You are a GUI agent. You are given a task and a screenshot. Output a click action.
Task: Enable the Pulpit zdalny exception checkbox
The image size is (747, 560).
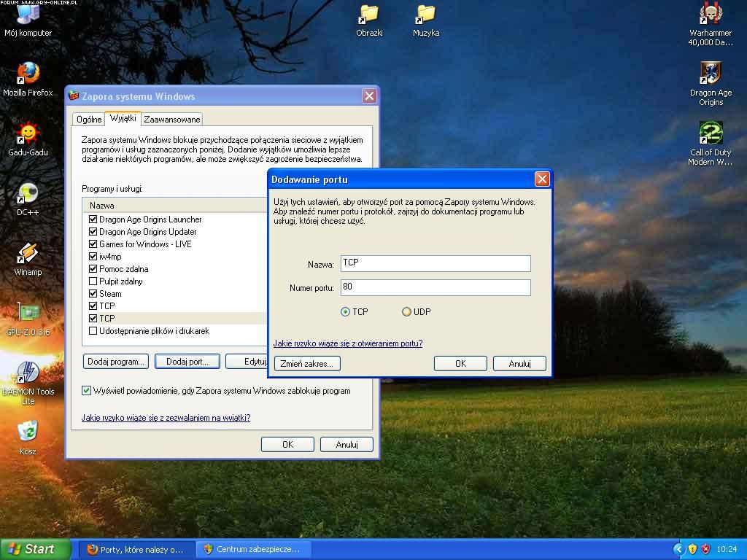pyautogui.click(x=93, y=281)
